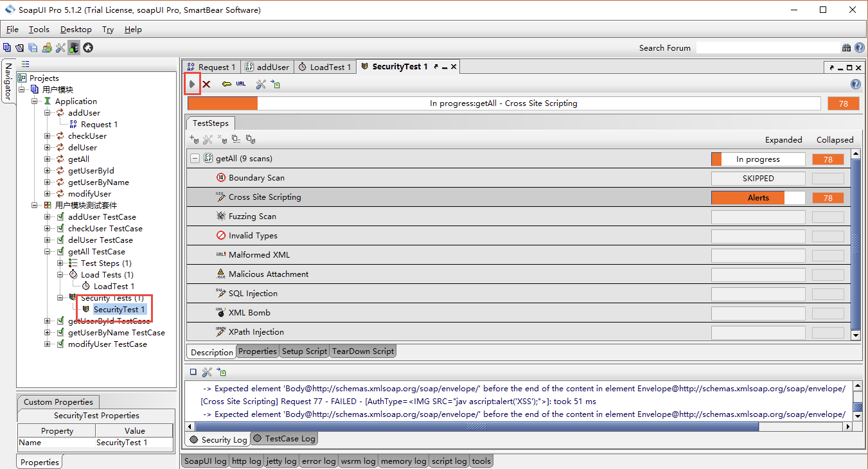Open the Help menu
This screenshot has width=868, height=469.
coord(133,30)
